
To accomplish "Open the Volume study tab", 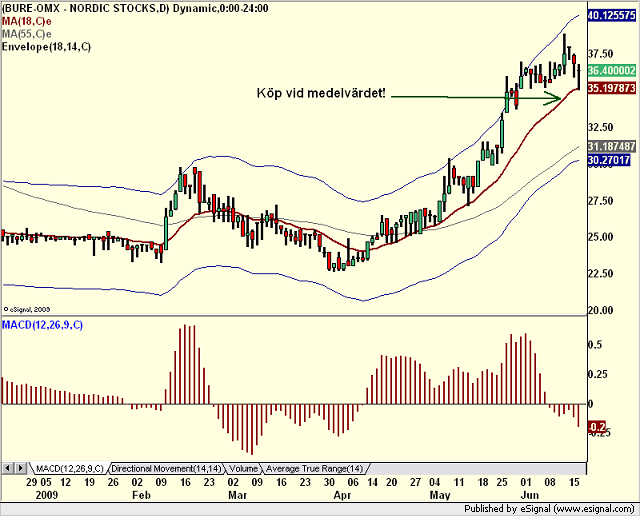I will pos(244,468).
